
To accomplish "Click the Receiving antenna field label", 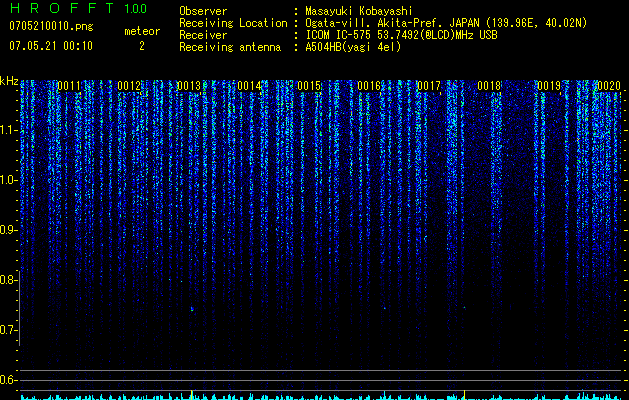I will [x=230, y=47].
